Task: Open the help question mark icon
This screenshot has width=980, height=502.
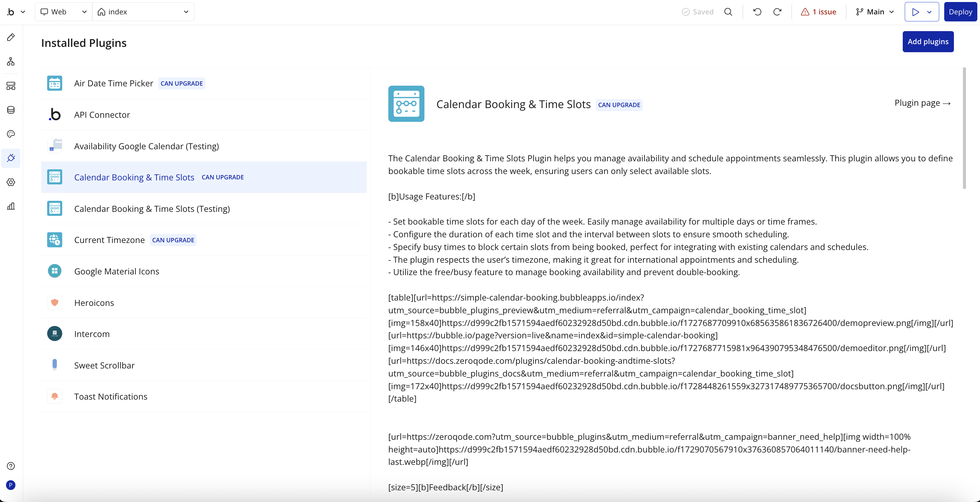Action: (x=11, y=466)
